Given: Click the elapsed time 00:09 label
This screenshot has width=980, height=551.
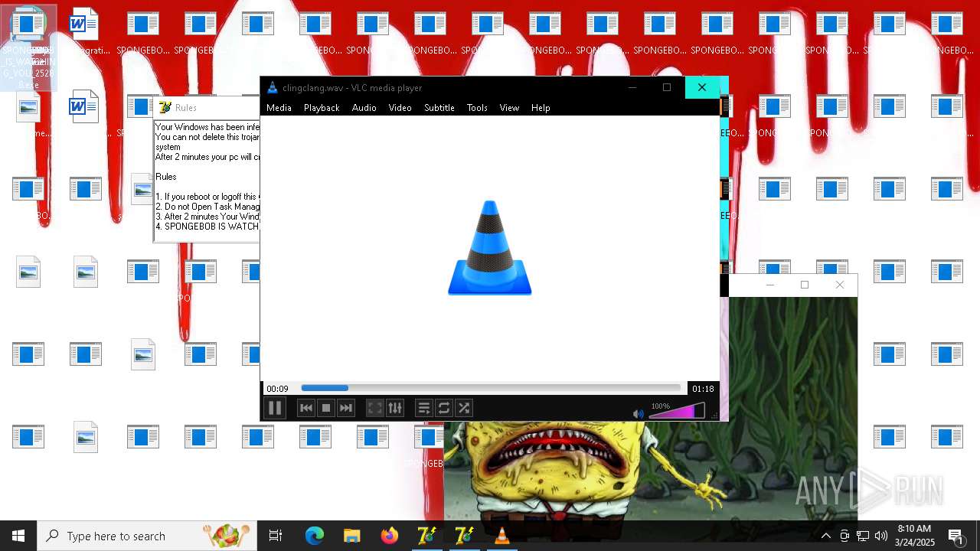Looking at the screenshot, I should [x=277, y=389].
